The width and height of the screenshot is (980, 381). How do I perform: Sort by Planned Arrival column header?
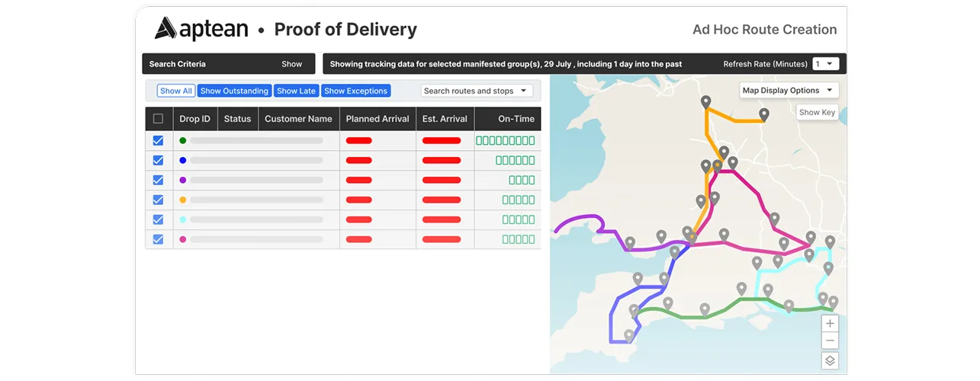coord(378,119)
